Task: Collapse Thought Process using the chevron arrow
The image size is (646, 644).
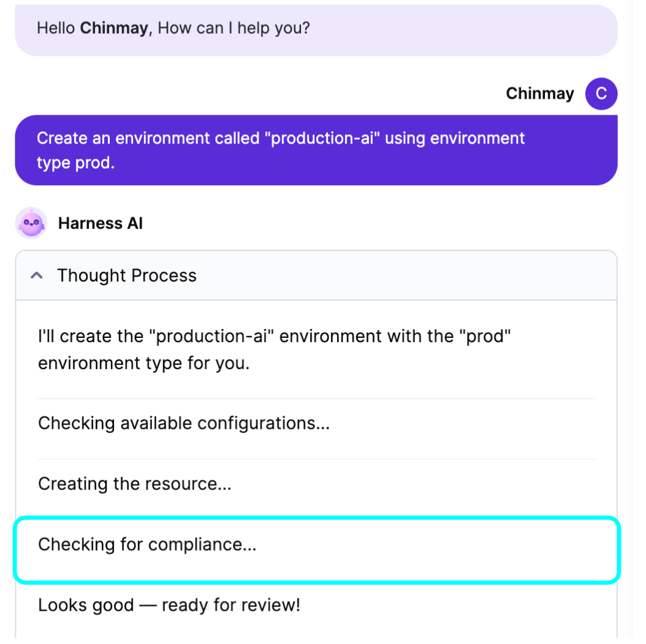Action: coord(37,275)
